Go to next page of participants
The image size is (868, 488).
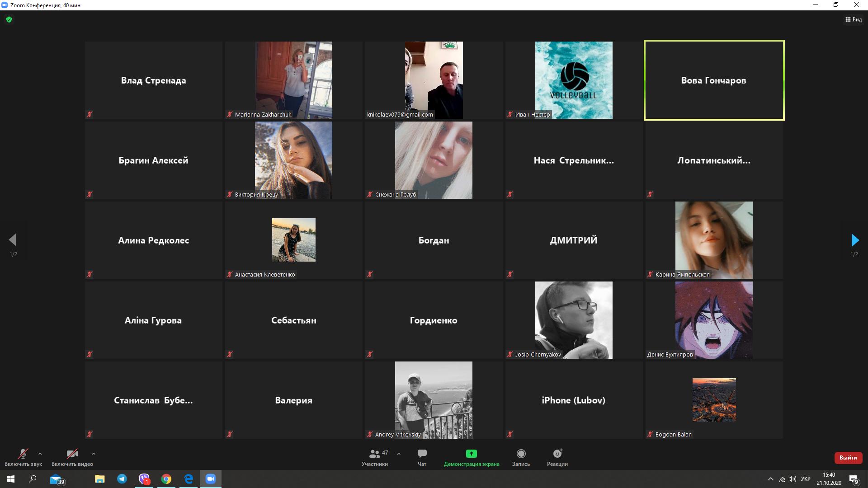point(854,240)
